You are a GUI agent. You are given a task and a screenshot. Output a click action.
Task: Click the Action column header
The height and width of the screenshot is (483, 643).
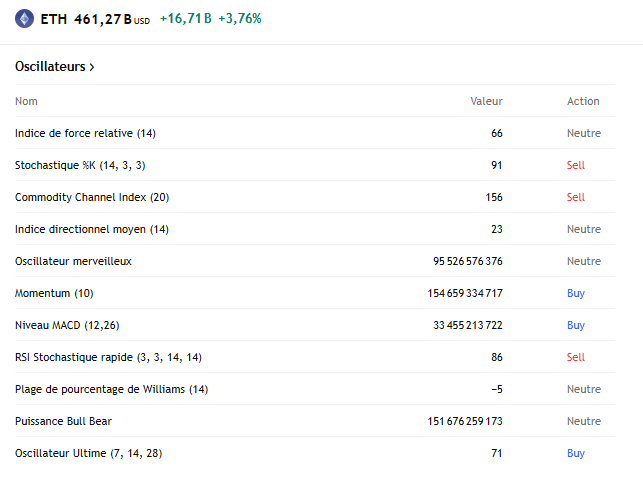coord(583,101)
